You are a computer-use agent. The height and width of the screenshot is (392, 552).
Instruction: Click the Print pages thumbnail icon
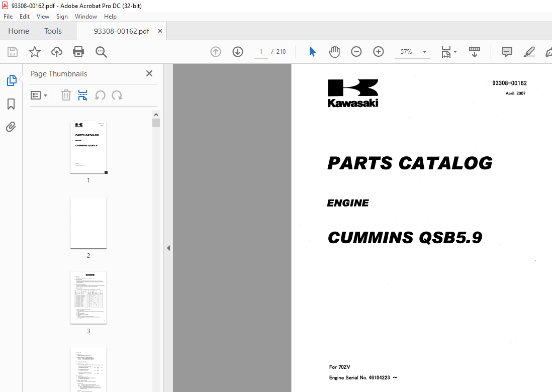click(x=83, y=95)
